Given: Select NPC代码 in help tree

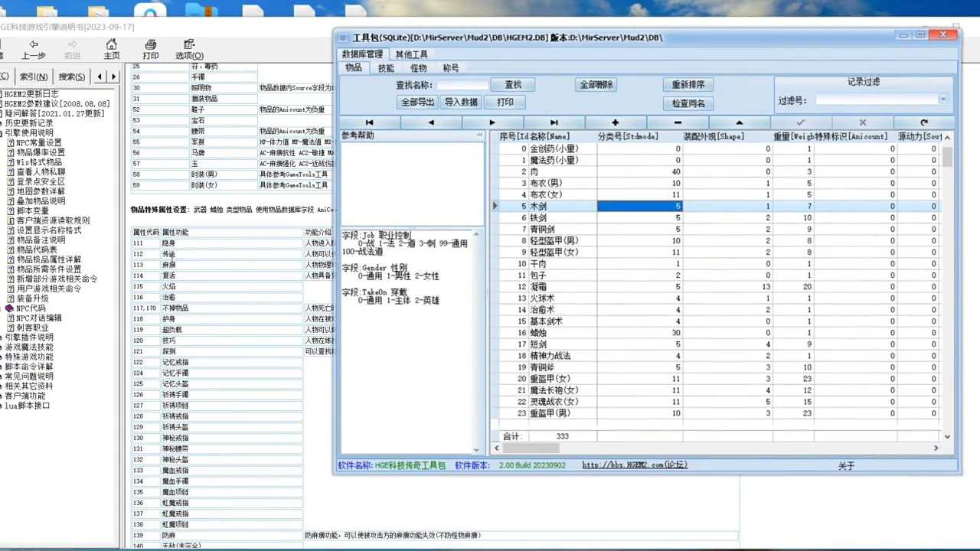Looking at the screenshot, I should pos(31,308).
